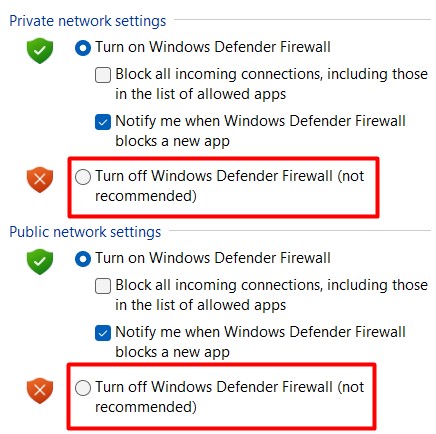Click the Private network settings heading
436x434 pixels.
[88, 21]
